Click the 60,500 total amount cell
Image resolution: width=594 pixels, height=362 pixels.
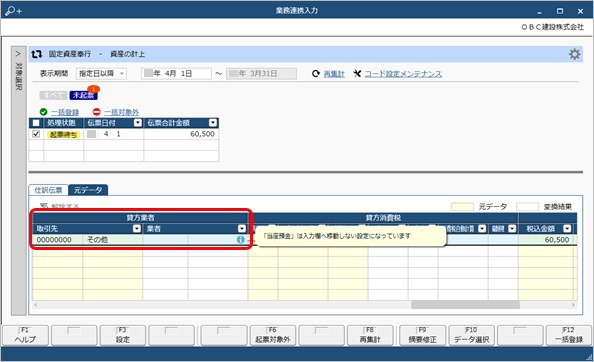click(x=181, y=134)
